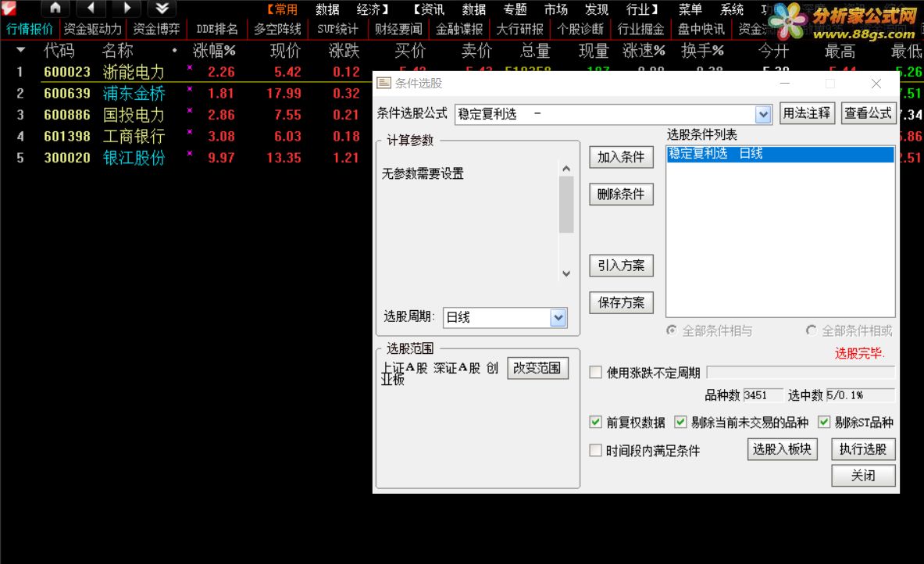The width and height of the screenshot is (924, 564).
Task: Switch to 大行研报 tab
Action: pos(519,29)
